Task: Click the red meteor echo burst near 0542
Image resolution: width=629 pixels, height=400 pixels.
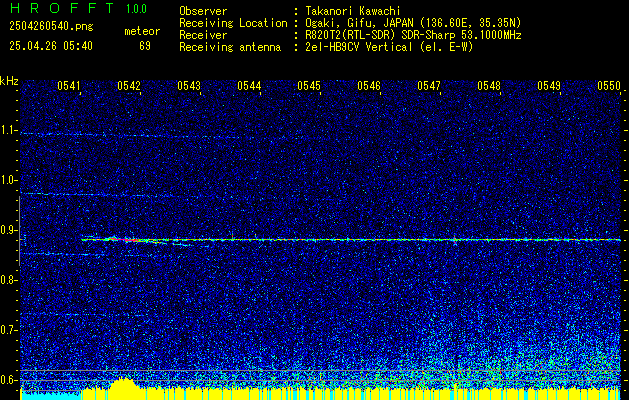Action: point(125,240)
